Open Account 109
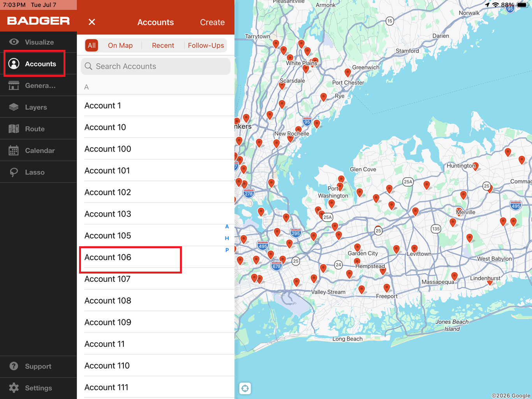This screenshot has width=532, height=399. (156, 322)
